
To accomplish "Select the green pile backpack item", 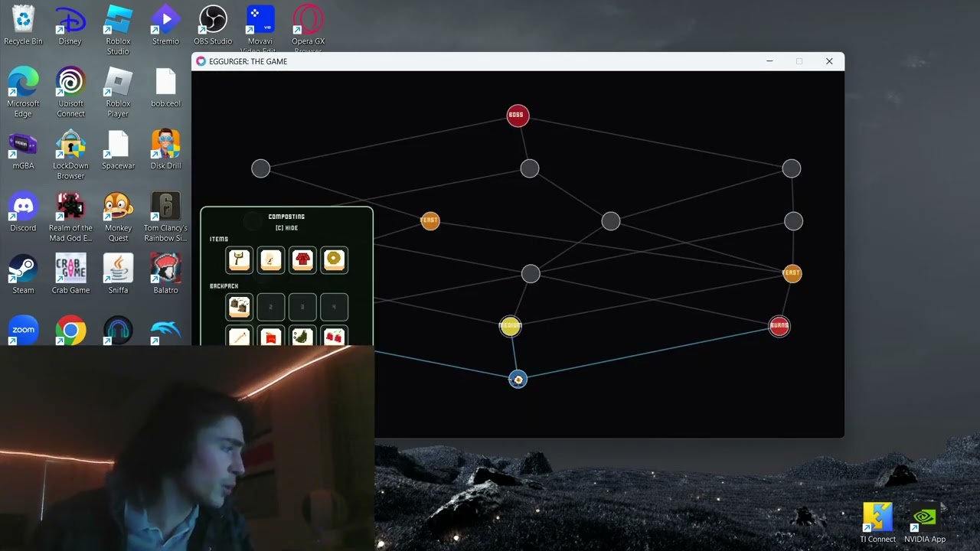I will click(x=302, y=337).
